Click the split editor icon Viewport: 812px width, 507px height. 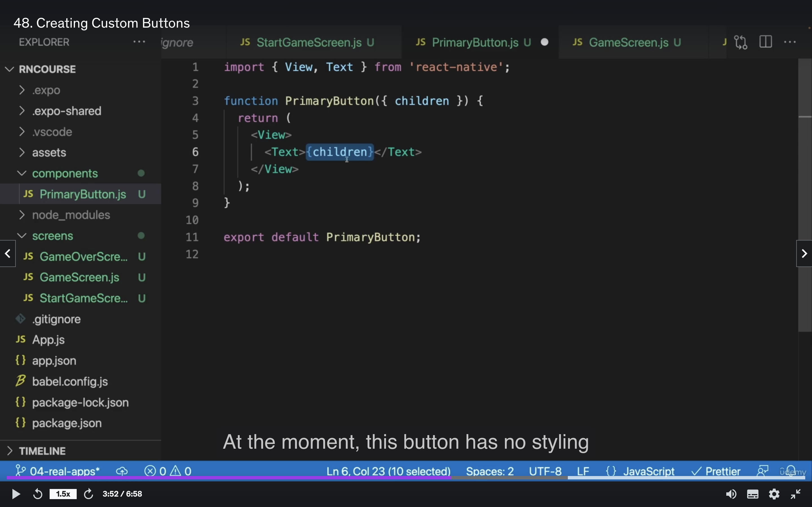point(766,42)
